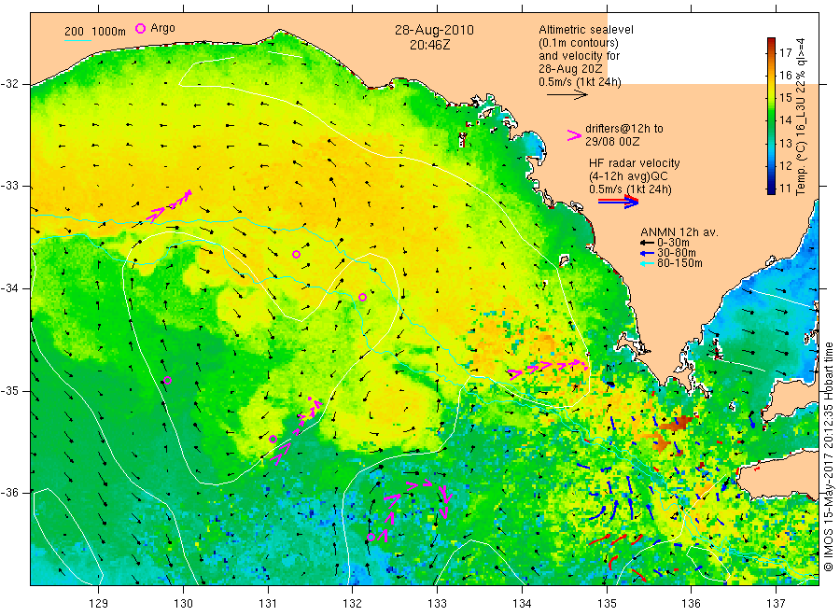This screenshot has width=840, height=616.
Task: Click the '200 1000m' isobath legend text
Action: point(95,32)
